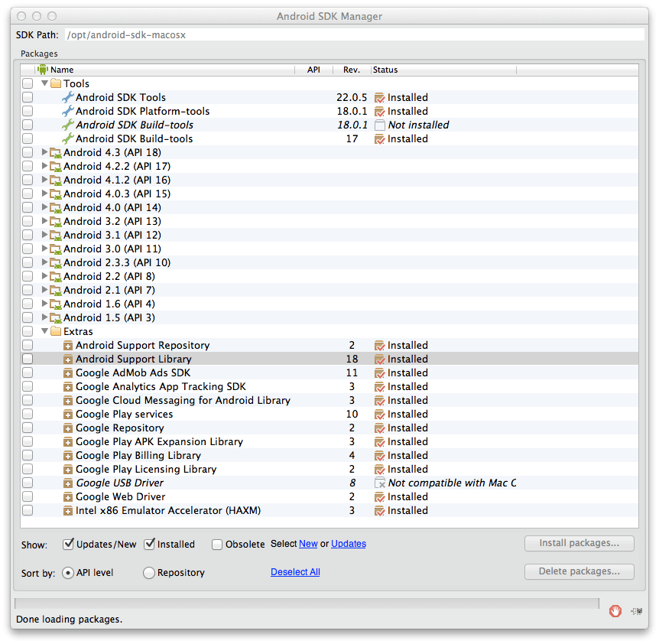This screenshot has width=659, height=644.
Task: Check the Android SDK Tools checkbox
Action: (28, 98)
